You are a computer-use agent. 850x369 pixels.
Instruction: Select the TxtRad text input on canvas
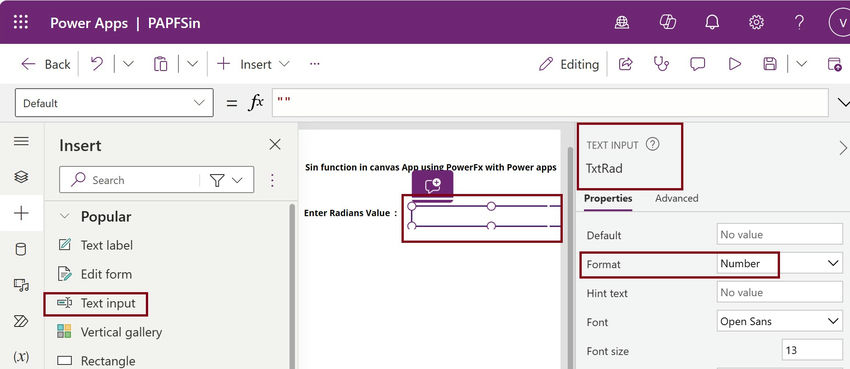[x=486, y=216]
